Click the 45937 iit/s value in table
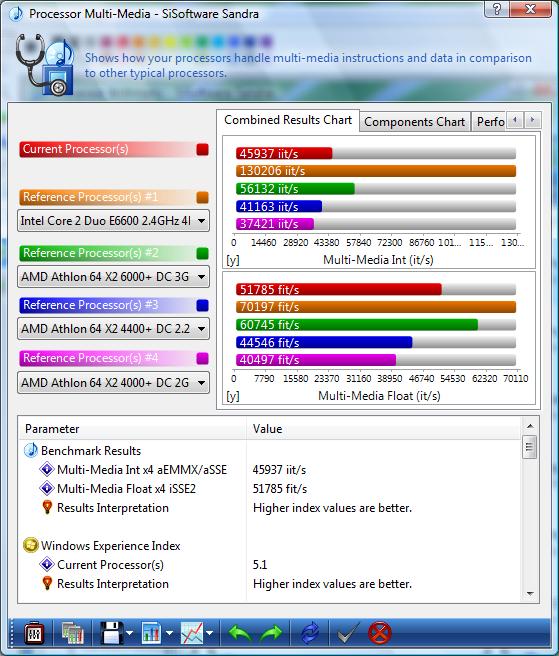This screenshot has height=656, width=559. click(x=279, y=469)
